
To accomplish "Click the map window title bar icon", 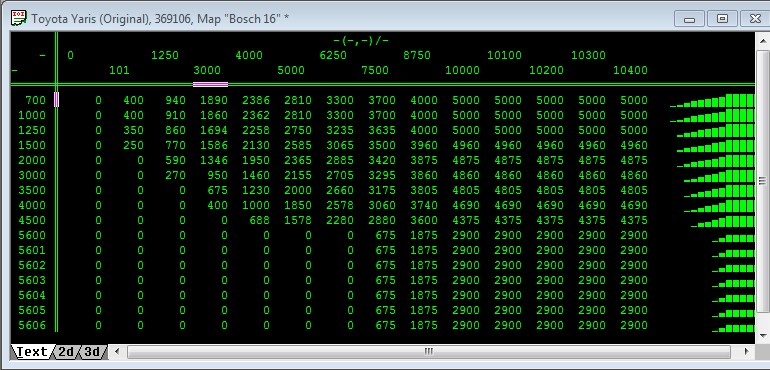I will point(18,18).
